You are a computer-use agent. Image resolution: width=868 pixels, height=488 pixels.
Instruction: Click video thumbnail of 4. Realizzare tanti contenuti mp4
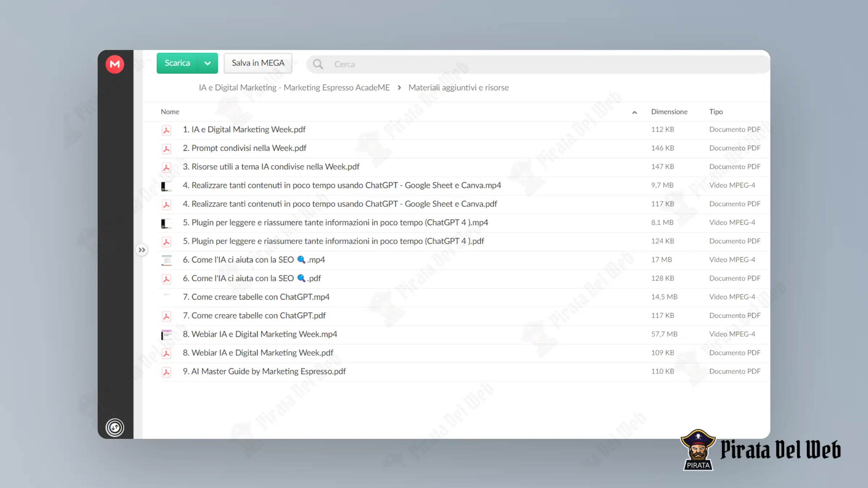(166, 186)
